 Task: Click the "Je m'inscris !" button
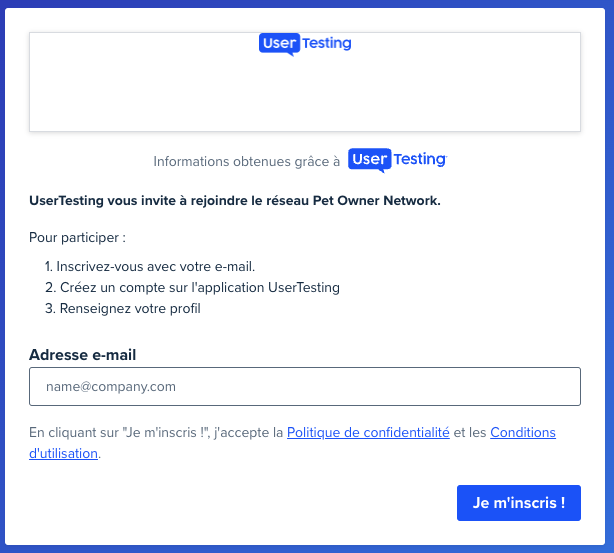(x=518, y=503)
